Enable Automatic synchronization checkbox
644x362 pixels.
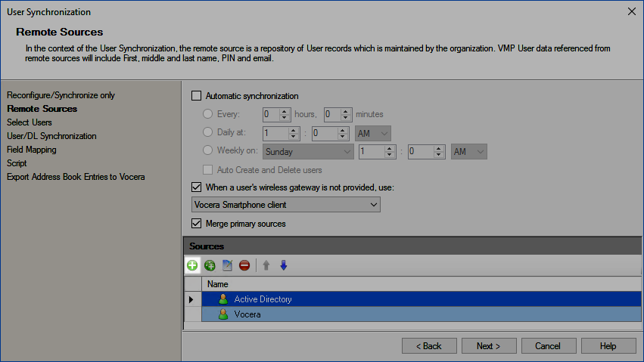point(197,96)
